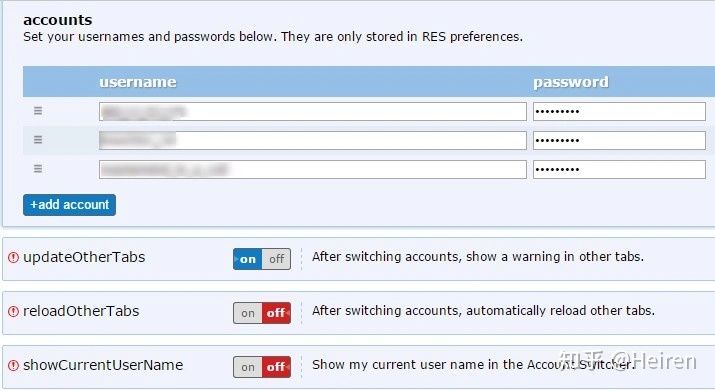Click the third password field
This screenshot has width=715, height=391.
pyautogui.click(x=619, y=170)
